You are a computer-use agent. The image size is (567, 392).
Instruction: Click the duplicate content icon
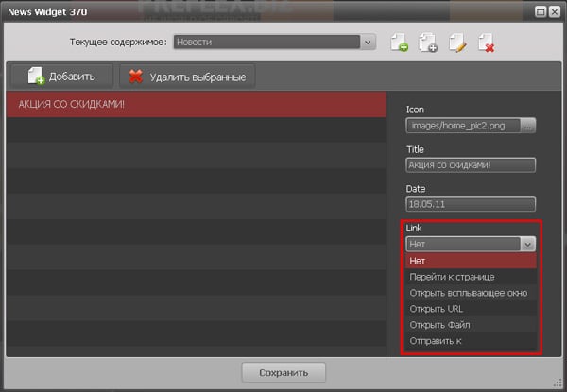point(428,43)
